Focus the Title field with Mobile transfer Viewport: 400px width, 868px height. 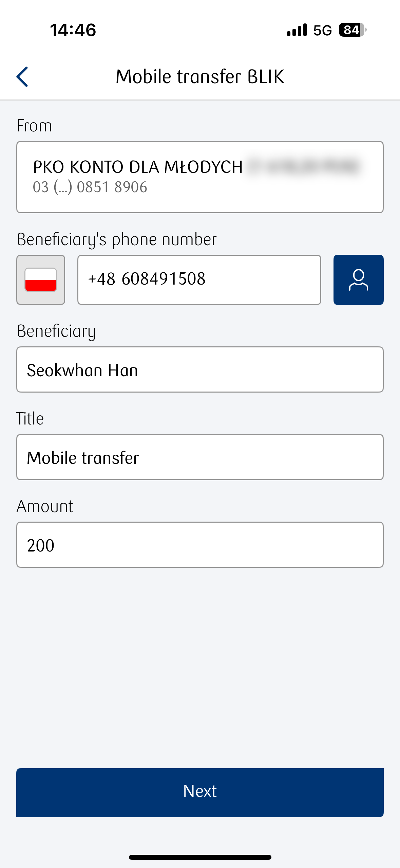[200, 457]
